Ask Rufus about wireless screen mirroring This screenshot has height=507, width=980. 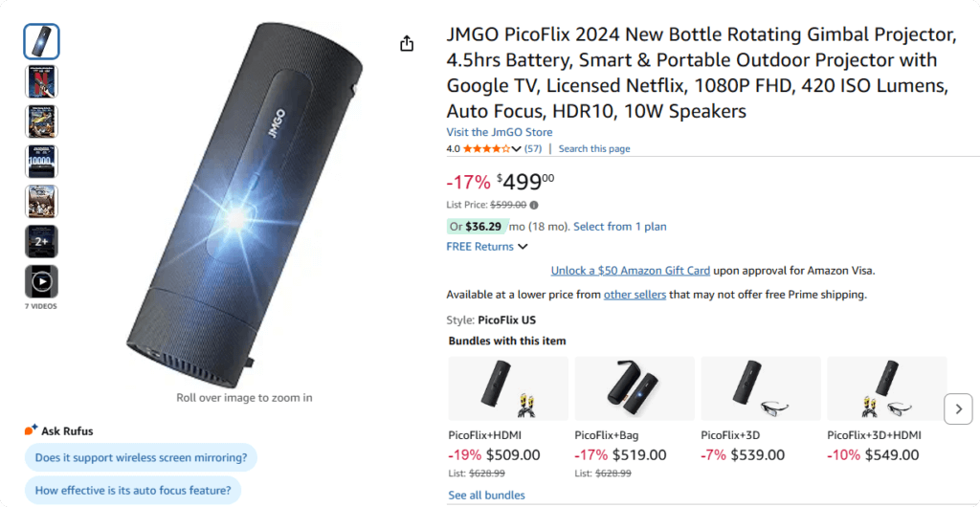(x=141, y=457)
